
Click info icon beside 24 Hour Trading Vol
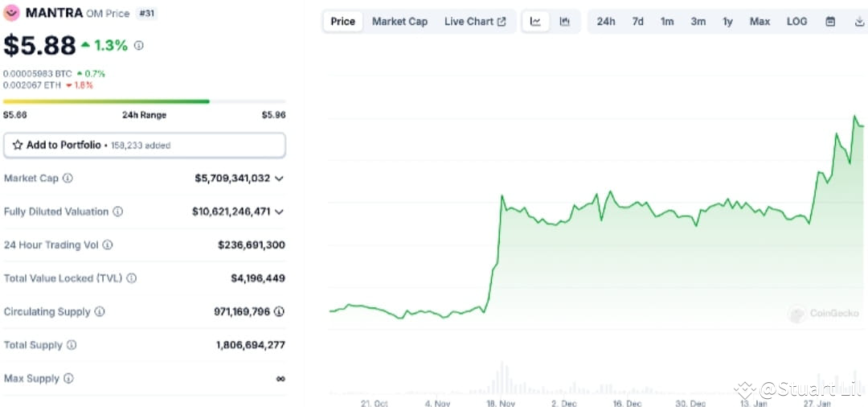coord(108,245)
